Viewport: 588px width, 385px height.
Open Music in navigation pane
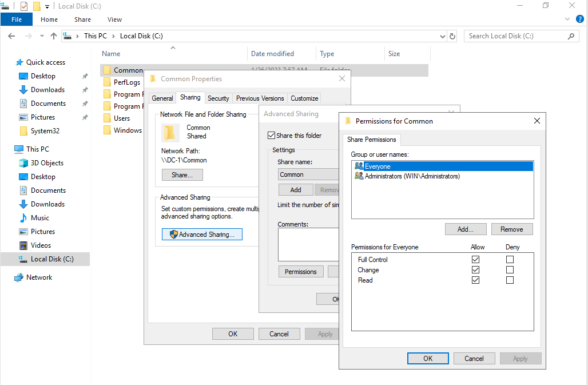39,218
